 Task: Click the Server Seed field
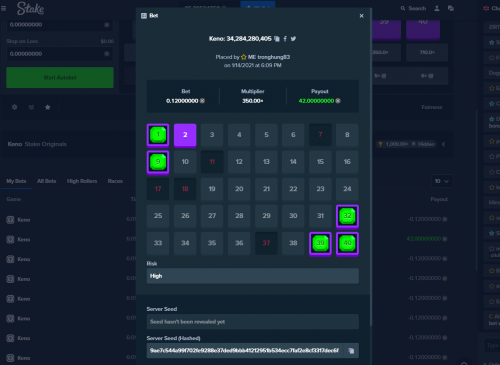coord(253,322)
